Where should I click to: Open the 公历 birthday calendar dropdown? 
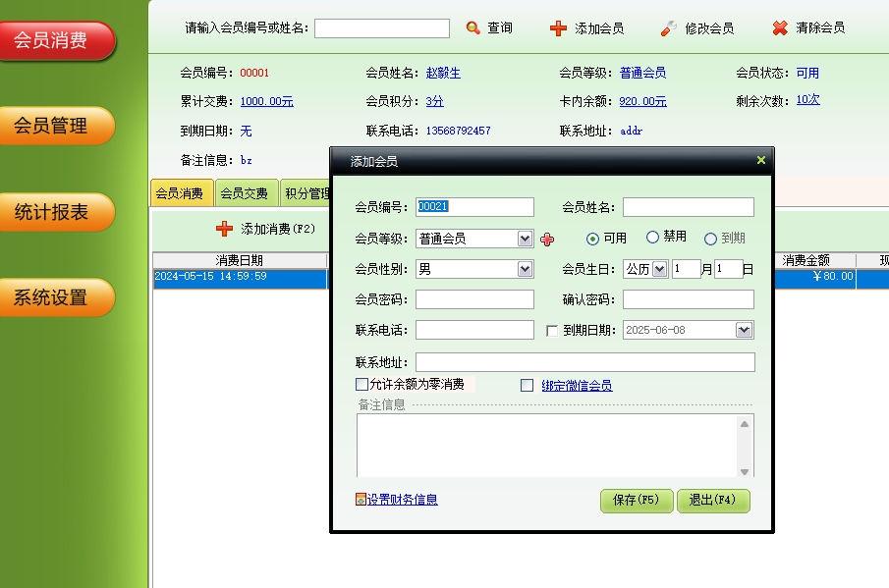(x=659, y=269)
